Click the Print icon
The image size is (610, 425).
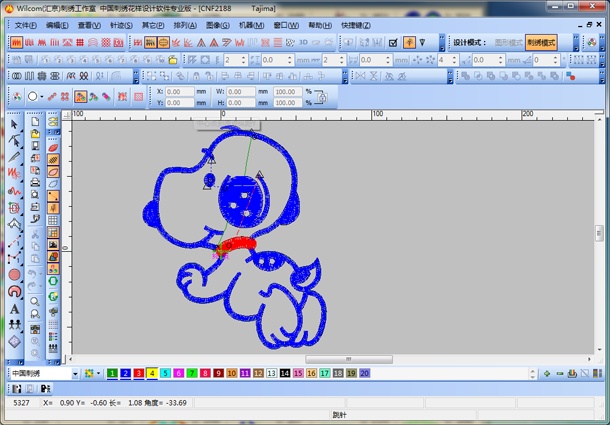(x=35, y=182)
